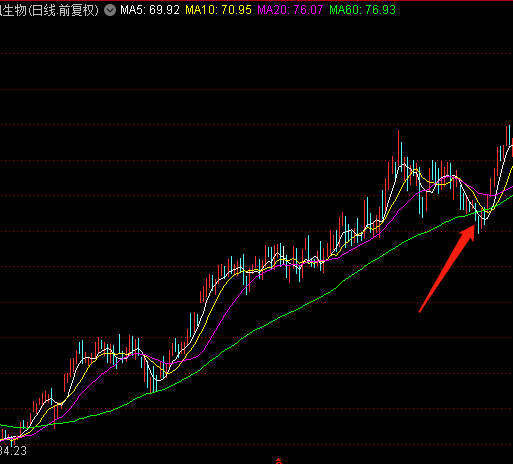Click the red event marker at chart bottom
The width and height of the screenshot is (513, 464).
279,461
